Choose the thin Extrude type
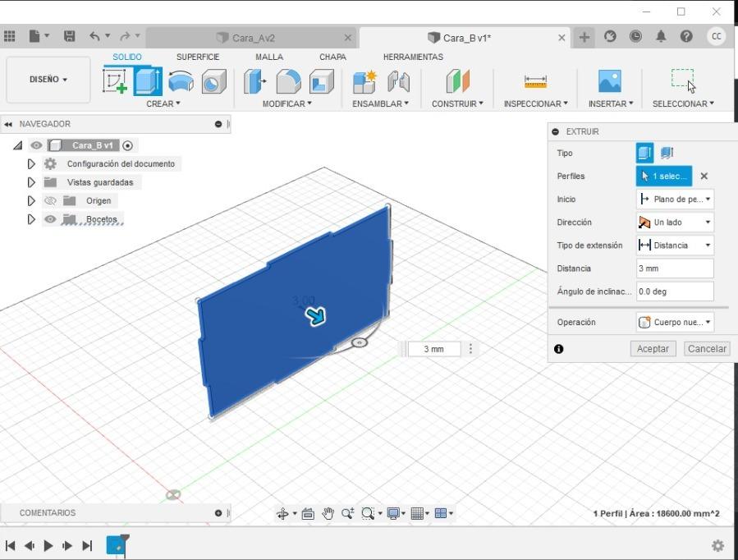The image size is (738, 560). tap(667, 153)
